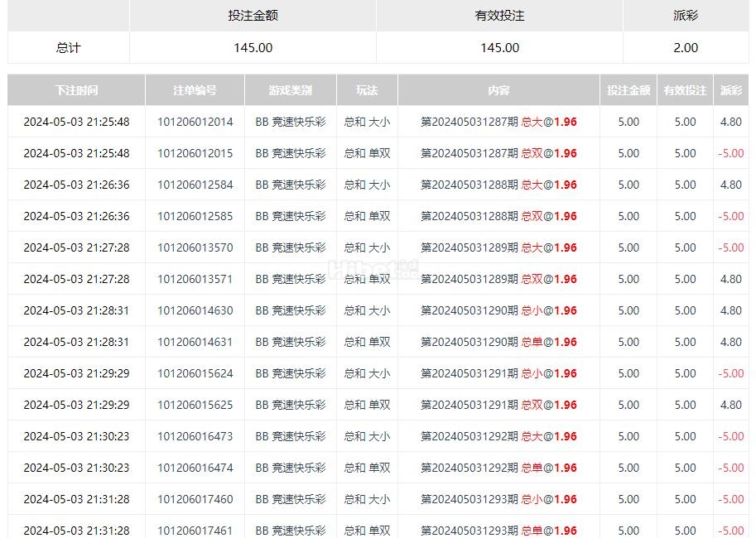Select order number 101206012585
This screenshot has height=538, width=756.
click(x=195, y=216)
